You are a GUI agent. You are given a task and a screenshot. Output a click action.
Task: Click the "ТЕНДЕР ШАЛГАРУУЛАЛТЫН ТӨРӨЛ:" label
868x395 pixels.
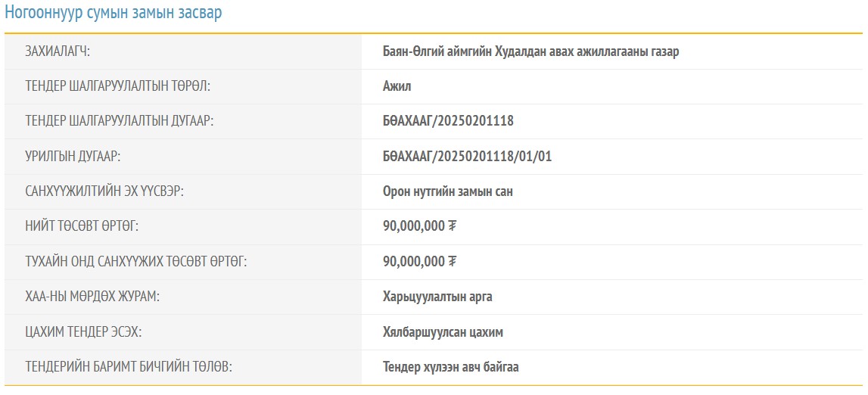point(117,86)
